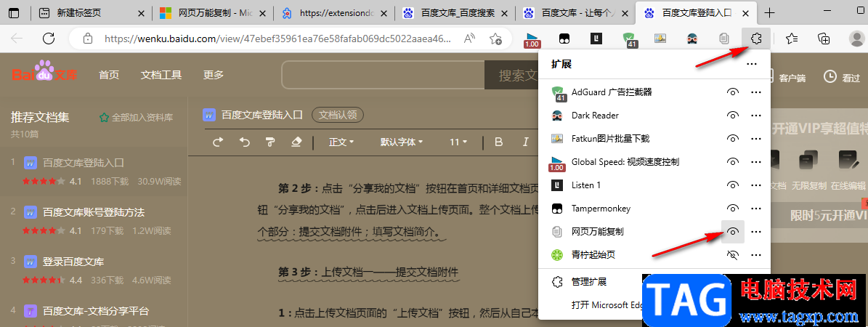Show 青柠起始页 in toolbar via crossed eye

coord(733,255)
